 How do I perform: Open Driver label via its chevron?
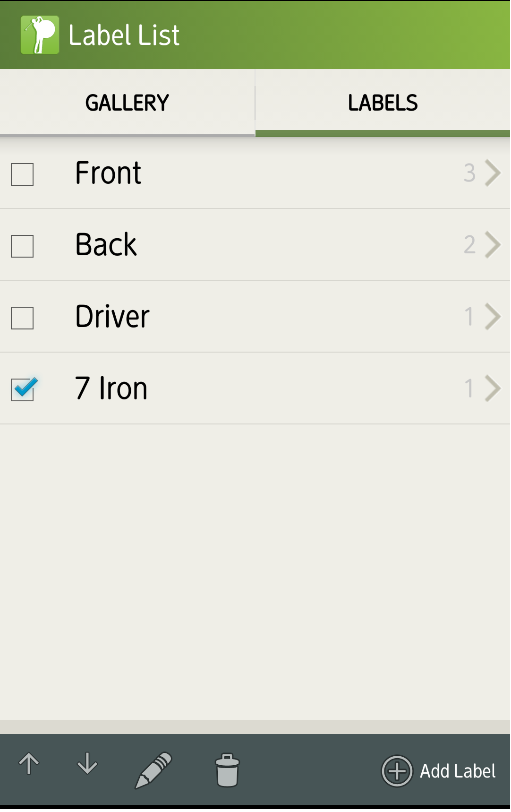coord(493,317)
